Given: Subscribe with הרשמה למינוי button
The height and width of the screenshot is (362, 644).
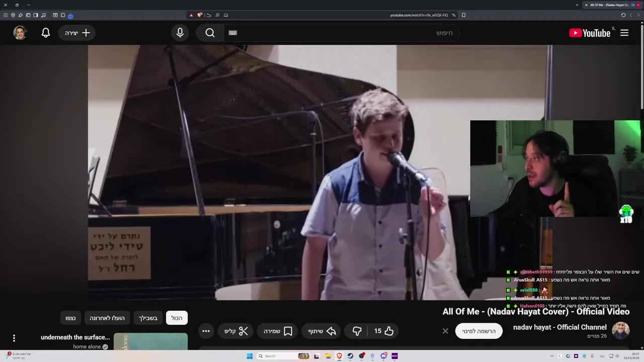Looking at the screenshot, I should pos(479,331).
